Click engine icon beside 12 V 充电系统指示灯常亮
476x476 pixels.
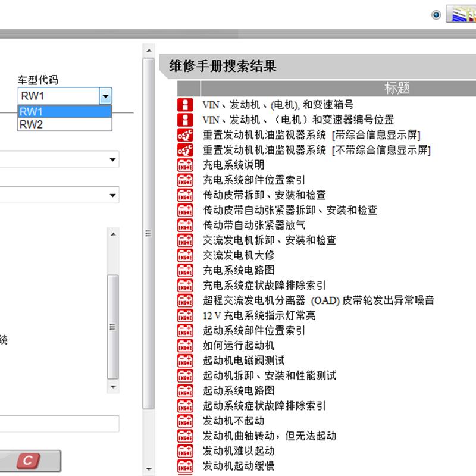185,315
